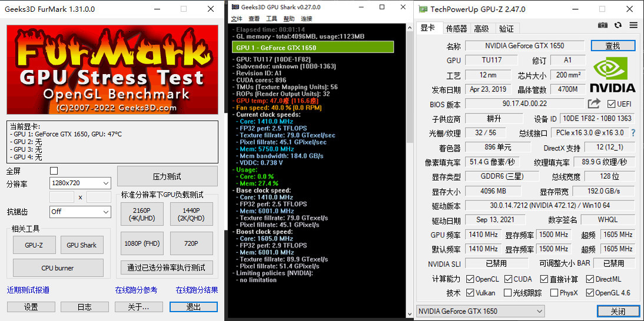This screenshot has width=644, height=321.
Task: Click the GPU Shark scrollbar up arrow
Action: click(410, 27)
